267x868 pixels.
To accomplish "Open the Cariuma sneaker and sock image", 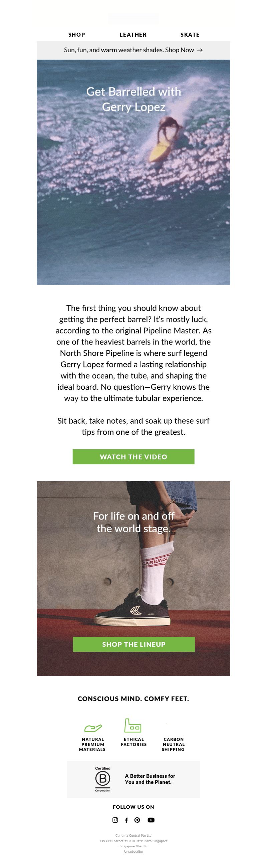I will (133, 579).
